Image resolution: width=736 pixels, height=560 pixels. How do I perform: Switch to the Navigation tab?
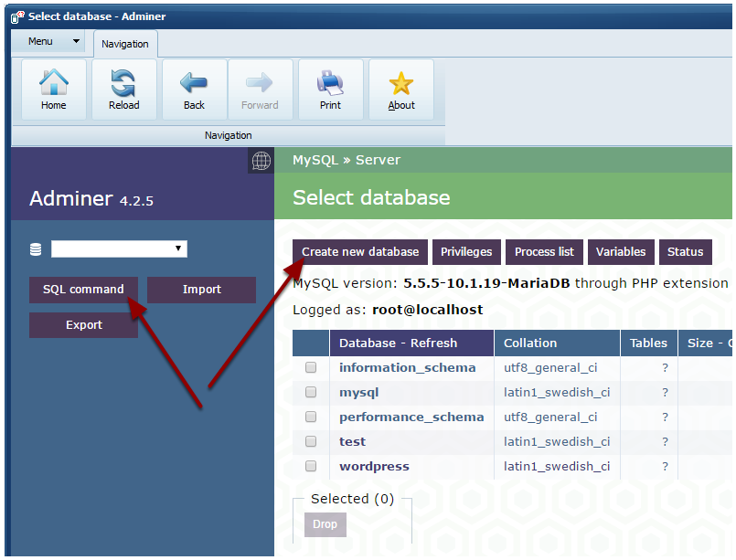pyautogui.click(x=124, y=43)
